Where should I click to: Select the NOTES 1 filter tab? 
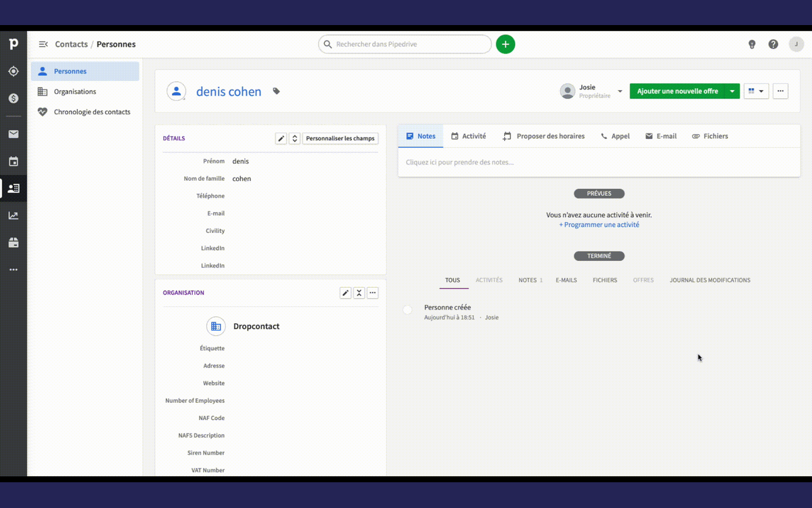(531, 280)
